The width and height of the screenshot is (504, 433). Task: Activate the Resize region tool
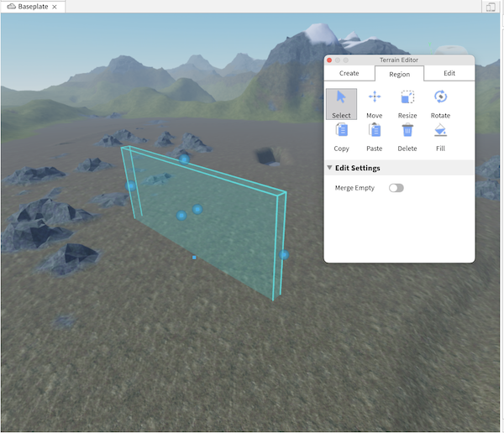[x=407, y=104]
